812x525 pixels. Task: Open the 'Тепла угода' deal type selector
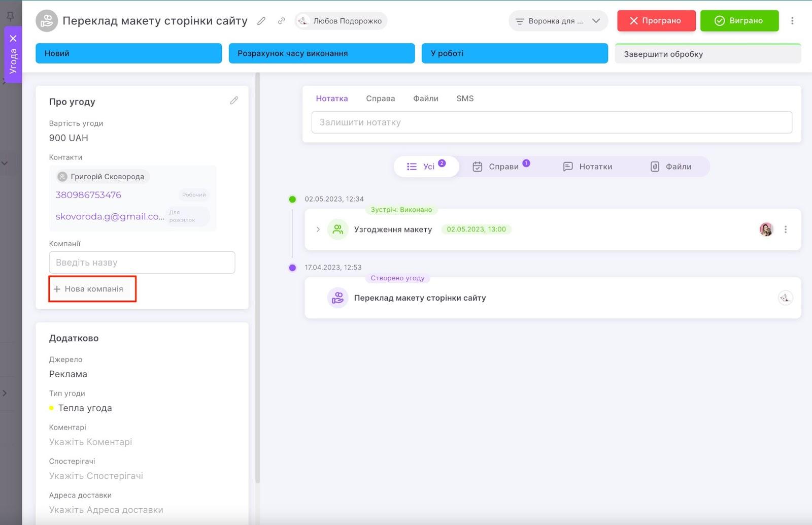(85, 408)
